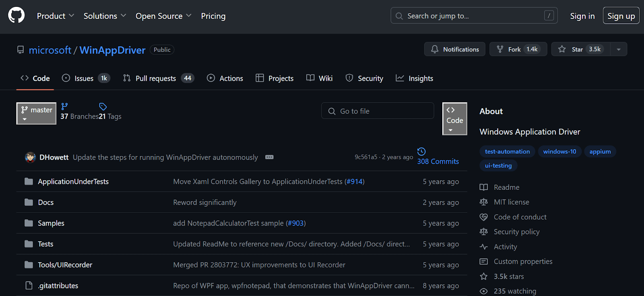
Task: Click the Custom properties note icon
Action: [484, 261]
